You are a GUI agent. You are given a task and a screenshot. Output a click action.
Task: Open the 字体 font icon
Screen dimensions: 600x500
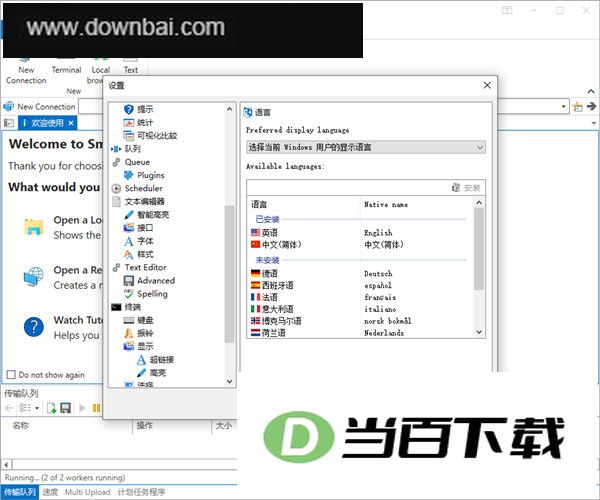128,241
